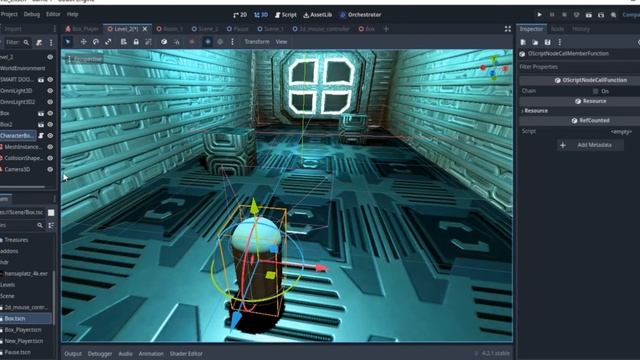The width and height of the screenshot is (640, 360).
Task: Hide the Box2 node
Action: 50,124
